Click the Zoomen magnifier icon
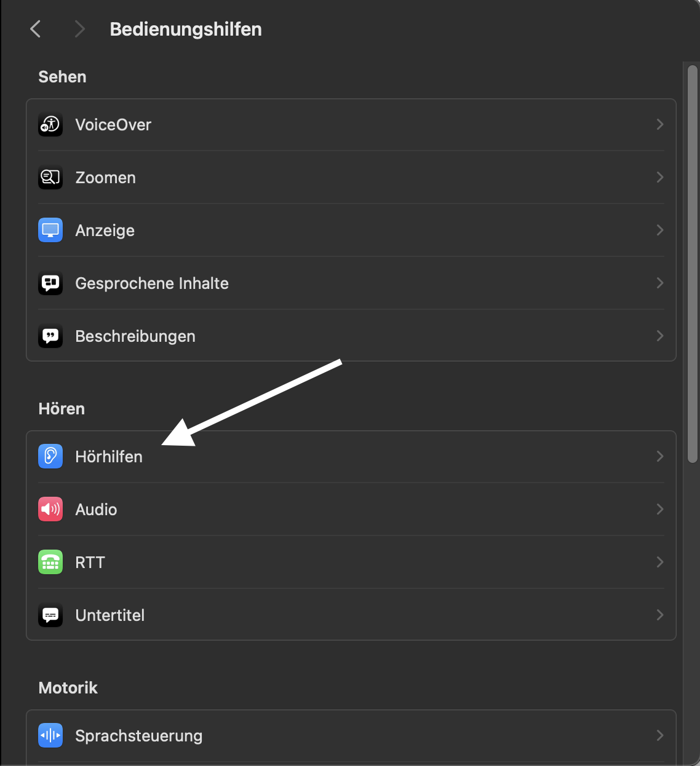The width and height of the screenshot is (700, 766). (50, 178)
